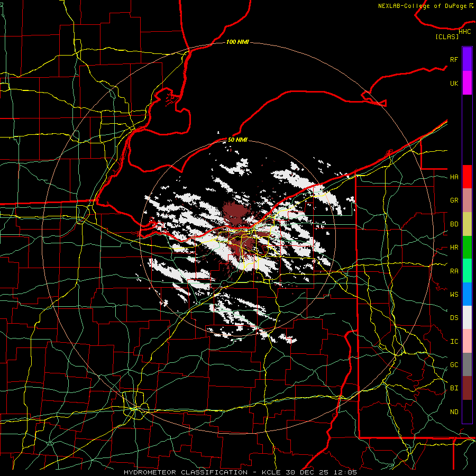Click the ND black legend swatch
Screen dimensions: 476x476
pyautogui.click(x=467, y=411)
